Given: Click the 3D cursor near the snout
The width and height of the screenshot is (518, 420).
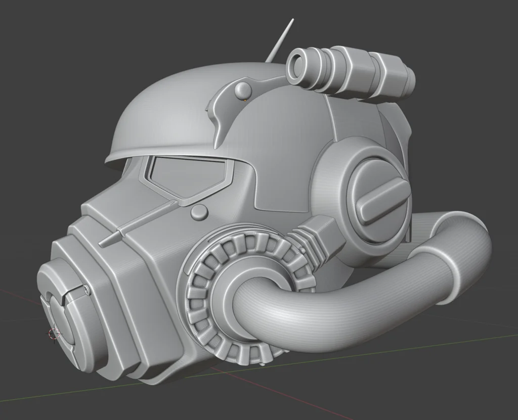Looking at the screenshot, I should click(x=54, y=333).
